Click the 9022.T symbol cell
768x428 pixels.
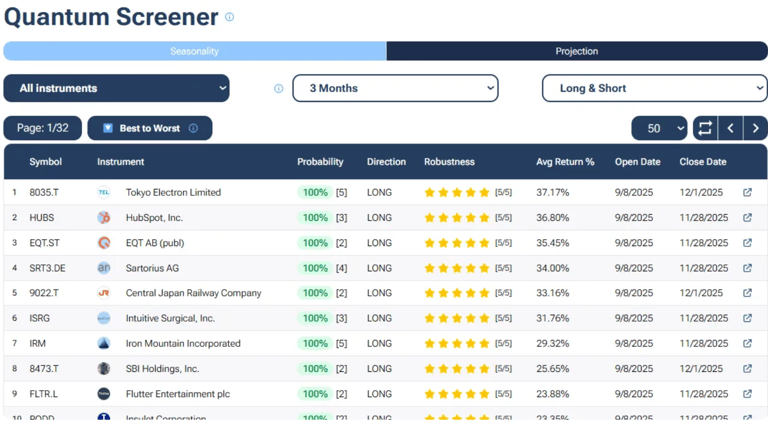tap(44, 293)
